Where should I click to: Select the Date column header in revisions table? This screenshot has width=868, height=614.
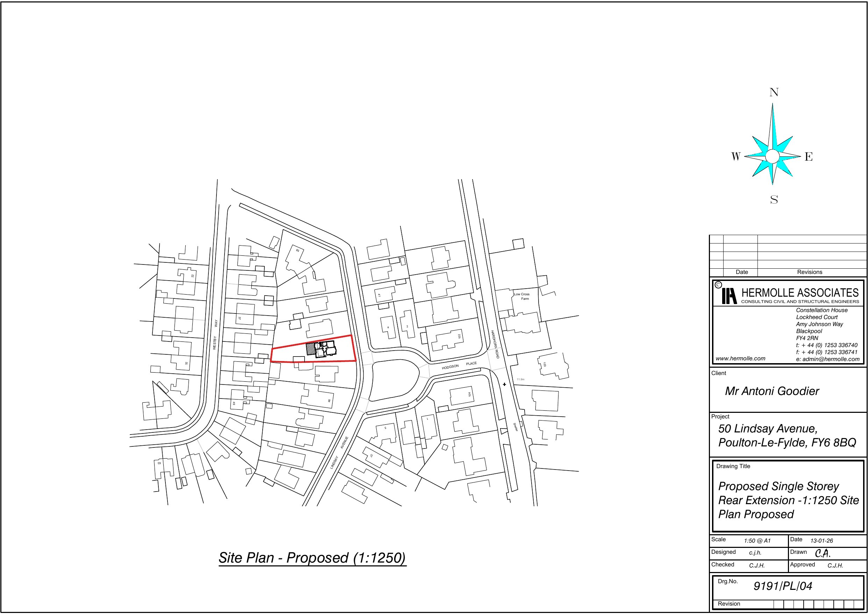742,272
